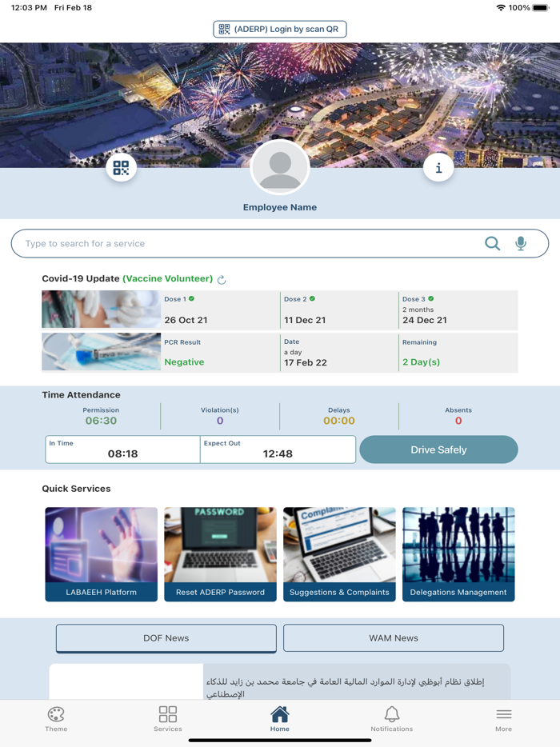
Task: Tap PCR date 17 Feb 22
Action: 306,362
